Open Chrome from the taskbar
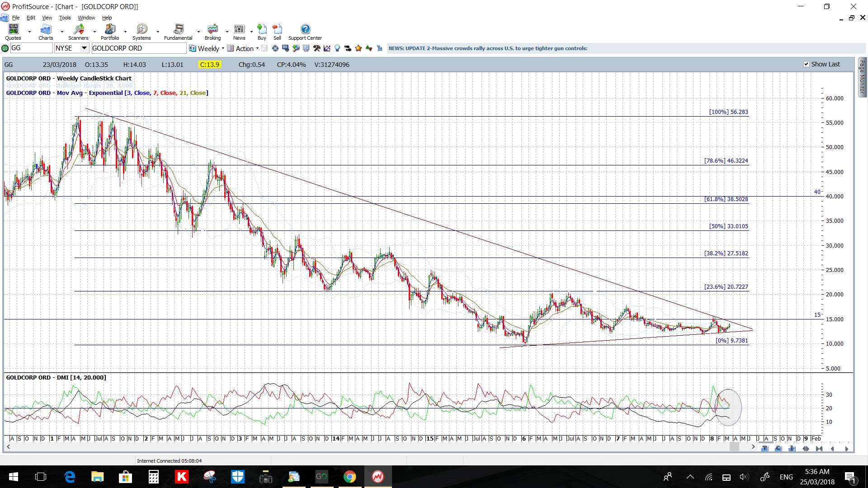The width and height of the screenshot is (868, 488). pos(349,477)
